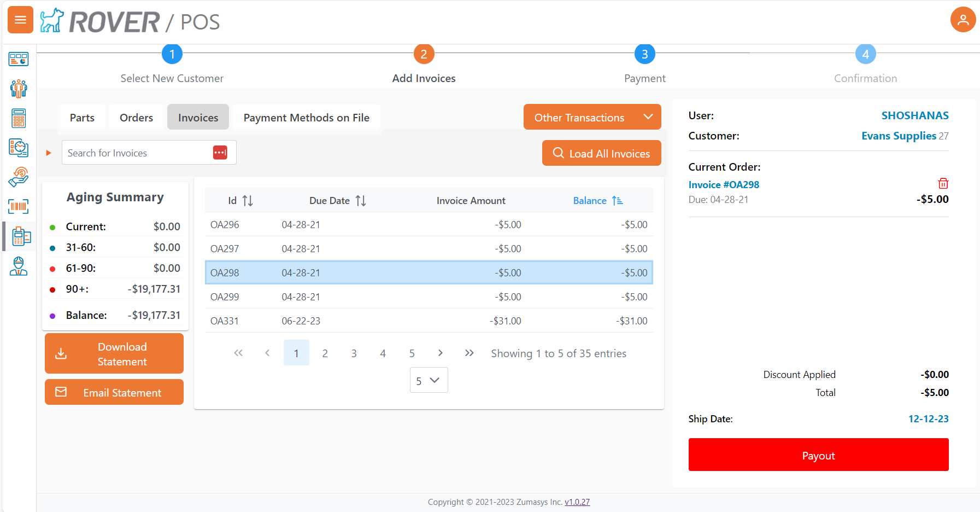This screenshot has width=980, height=512.
Task: Delete Invoice #OA298 with the trash icon
Action: pyautogui.click(x=944, y=184)
